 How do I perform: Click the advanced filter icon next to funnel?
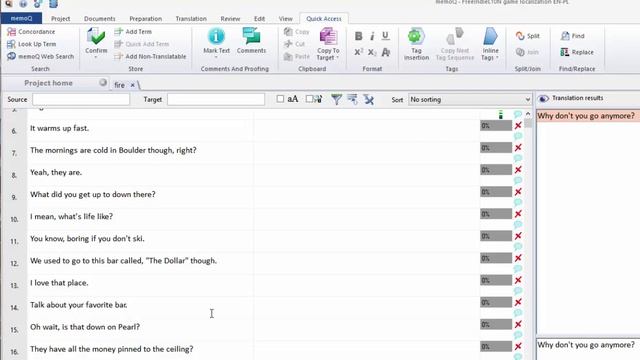tap(352, 99)
